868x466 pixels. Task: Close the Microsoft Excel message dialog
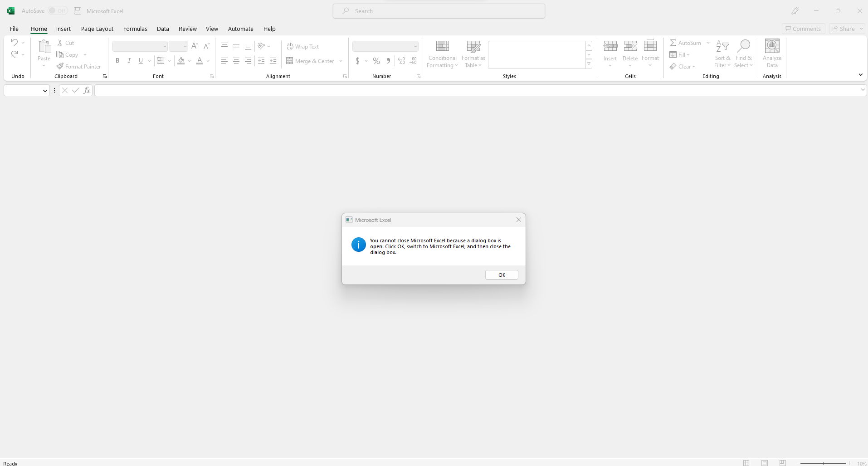click(x=519, y=220)
